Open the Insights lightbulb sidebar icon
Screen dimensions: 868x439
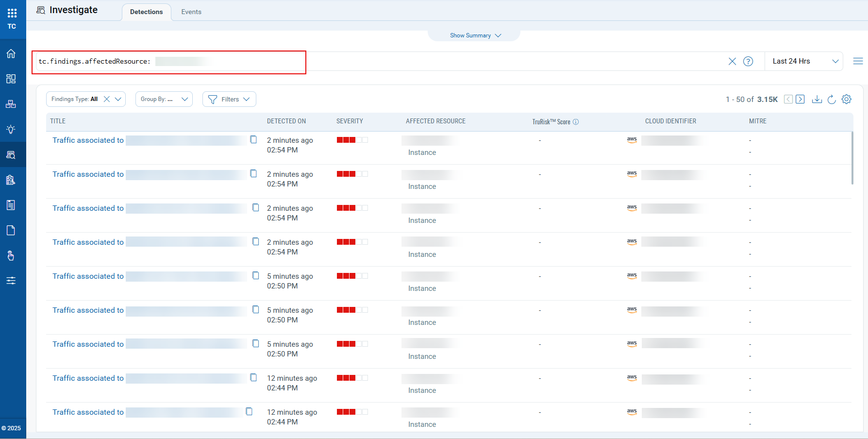pyautogui.click(x=11, y=129)
